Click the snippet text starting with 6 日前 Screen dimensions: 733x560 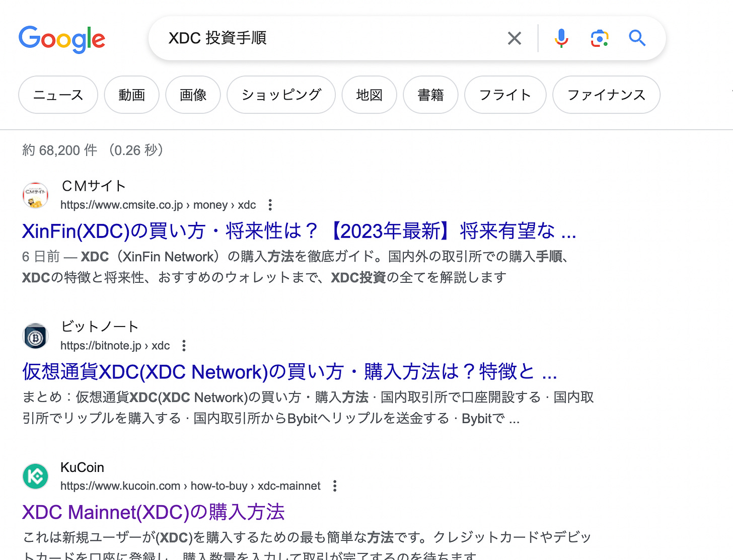click(x=297, y=267)
